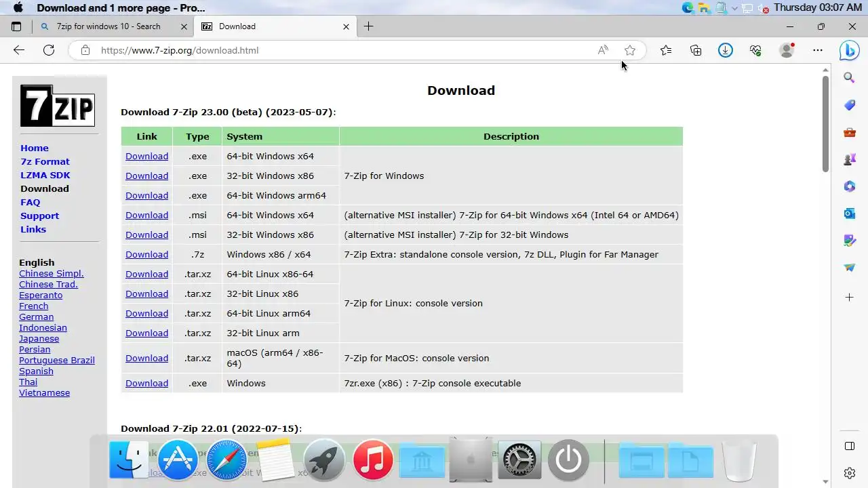Refresh the 7-zip download page
Image resolution: width=868 pixels, height=488 pixels.
click(49, 50)
